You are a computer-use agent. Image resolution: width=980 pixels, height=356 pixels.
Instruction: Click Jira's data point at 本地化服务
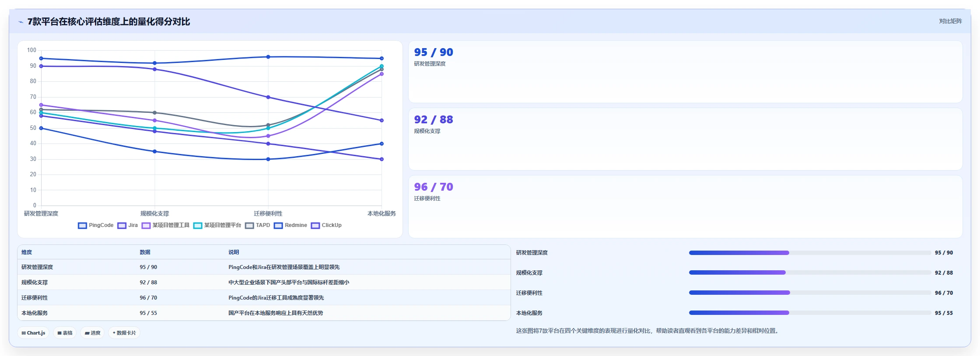[x=381, y=120]
